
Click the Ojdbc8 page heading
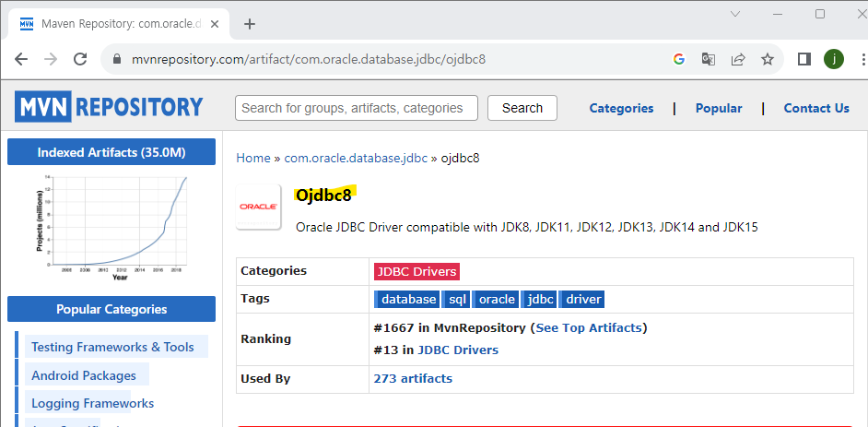(x=323, y=196)
